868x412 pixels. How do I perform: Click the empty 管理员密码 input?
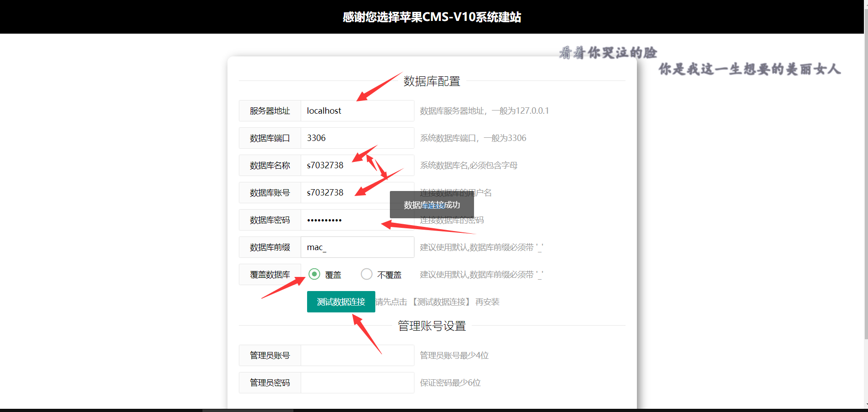358,382
